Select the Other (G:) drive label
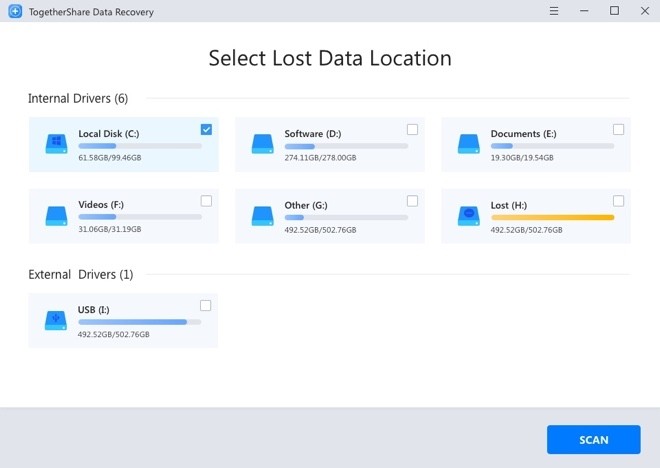Screen dimensions: 660x468 pyautogui.click(x=304, y=205)
